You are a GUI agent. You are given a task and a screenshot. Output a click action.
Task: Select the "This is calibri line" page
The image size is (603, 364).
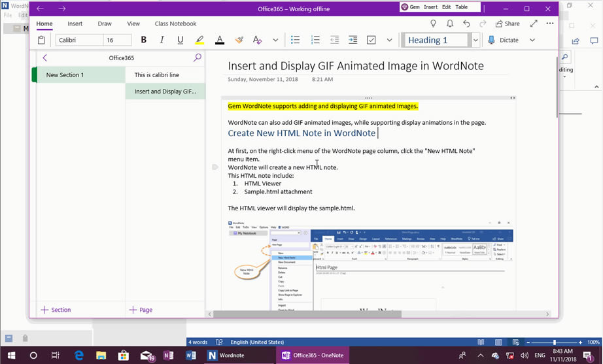pyautogui.click(x=157, y=75)
